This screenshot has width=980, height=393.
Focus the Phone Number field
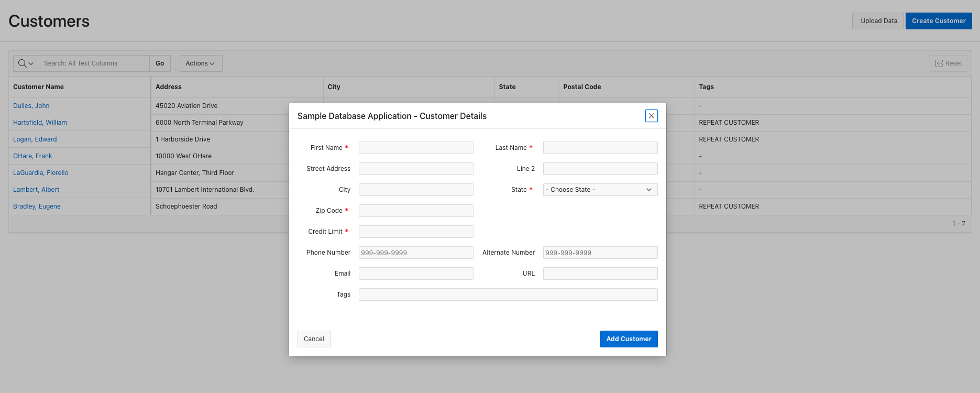(416, 253)
